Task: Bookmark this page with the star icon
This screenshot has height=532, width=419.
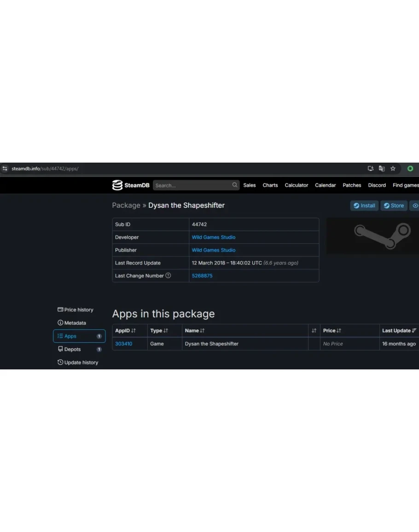Action: (x=393, y=169)
